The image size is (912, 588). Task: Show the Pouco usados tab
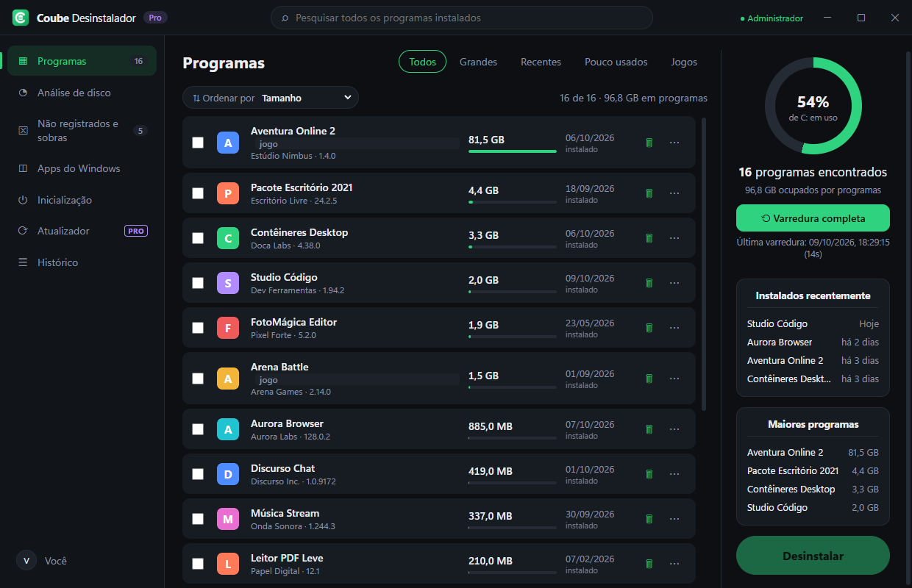click(616, 62)
